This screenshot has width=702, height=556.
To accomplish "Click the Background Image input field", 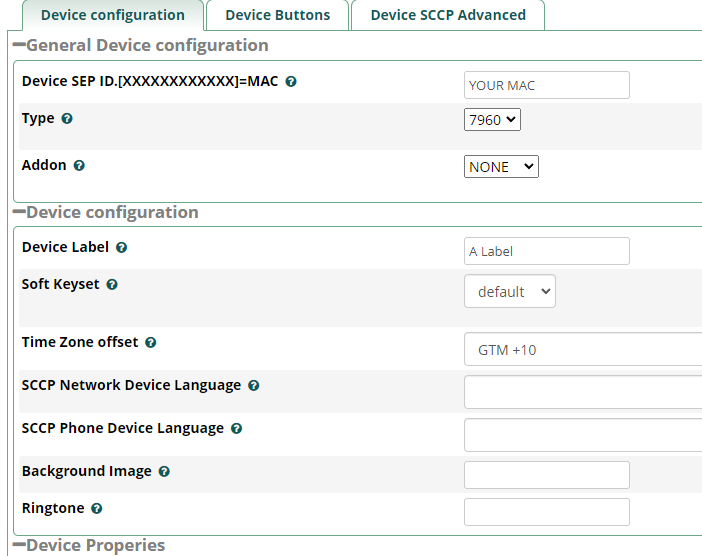I will click(x=547, y=475).
